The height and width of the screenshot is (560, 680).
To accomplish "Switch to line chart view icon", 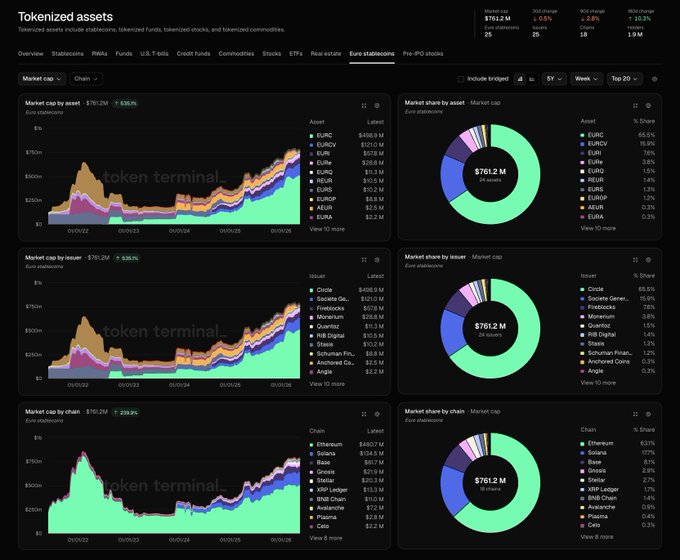I will (x=532, y=79).
